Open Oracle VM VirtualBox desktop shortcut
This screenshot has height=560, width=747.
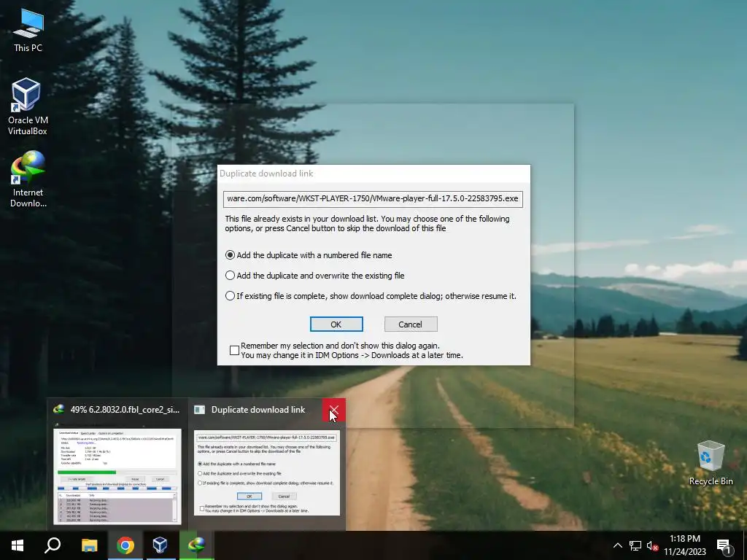pos(28,106)
